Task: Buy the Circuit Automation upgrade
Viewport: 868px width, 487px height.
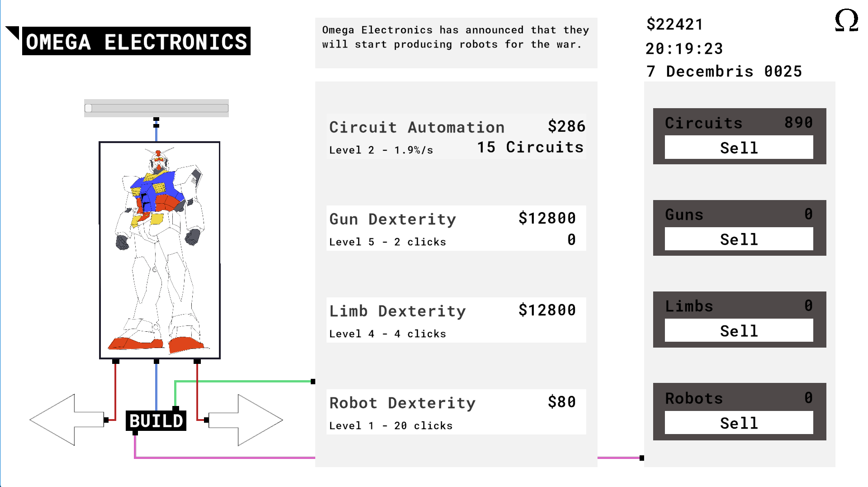Action: point(456,136)
